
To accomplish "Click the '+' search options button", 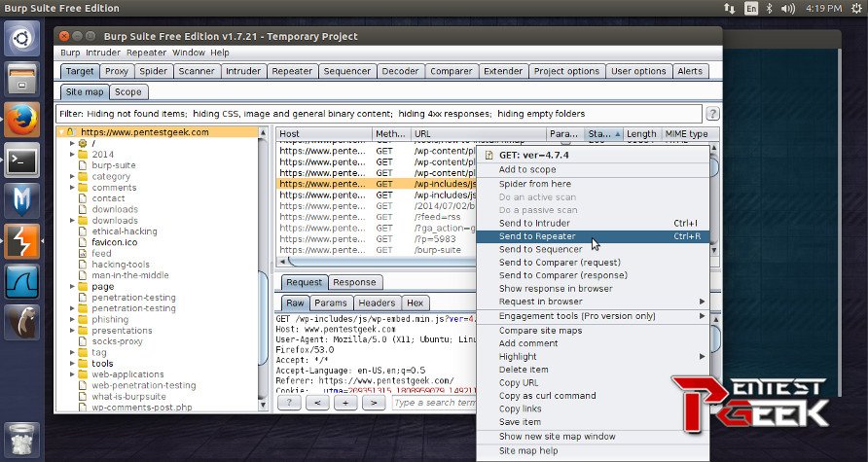I will [344, 402].
